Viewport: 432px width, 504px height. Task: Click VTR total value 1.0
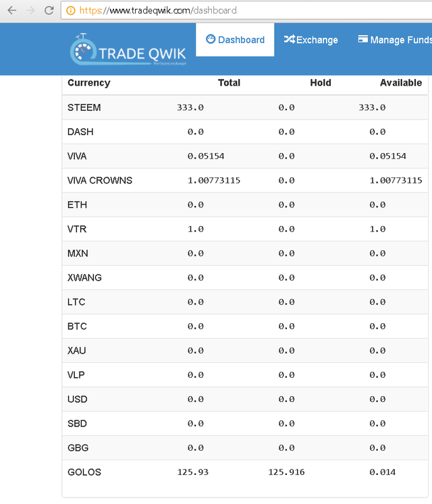(x=196, y=229)
